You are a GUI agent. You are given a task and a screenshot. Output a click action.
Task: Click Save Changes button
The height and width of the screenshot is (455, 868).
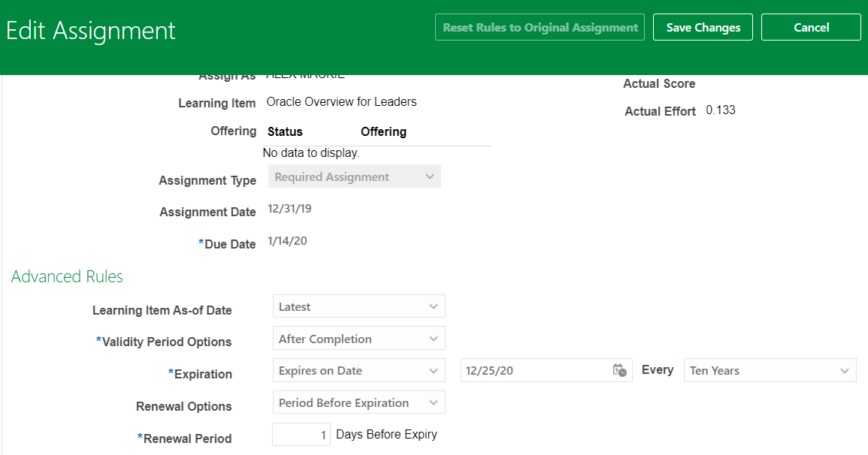pyautogui.click(x=703, y=27)
